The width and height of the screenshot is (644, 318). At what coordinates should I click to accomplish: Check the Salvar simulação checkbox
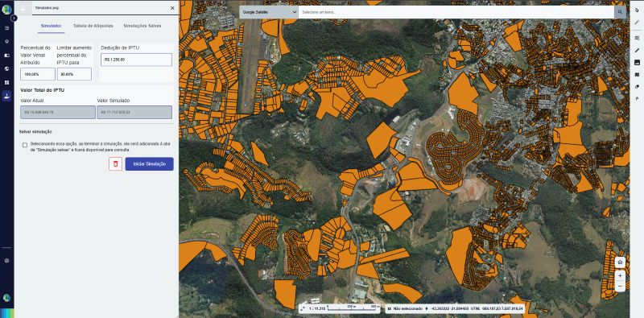25,145
